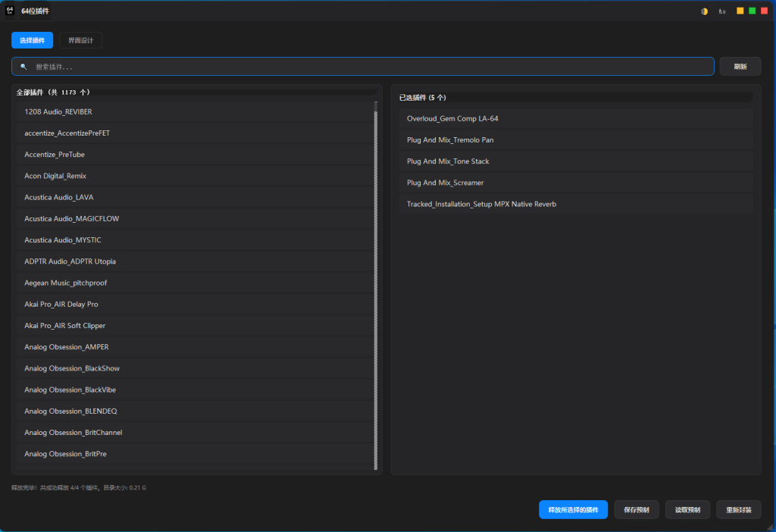Click the 读取预制 button
This screenshot has height=532, width=776.
[x=687, y=510]
